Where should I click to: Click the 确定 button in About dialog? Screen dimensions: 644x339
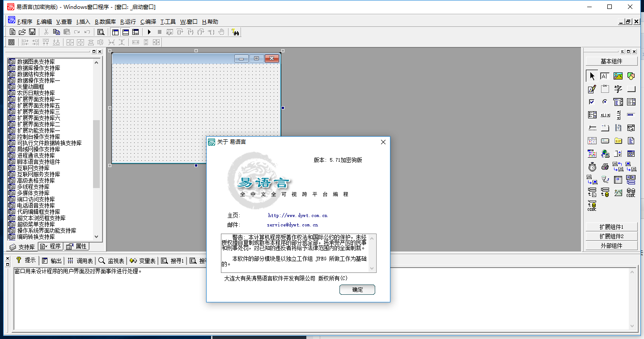coord(357,289)
